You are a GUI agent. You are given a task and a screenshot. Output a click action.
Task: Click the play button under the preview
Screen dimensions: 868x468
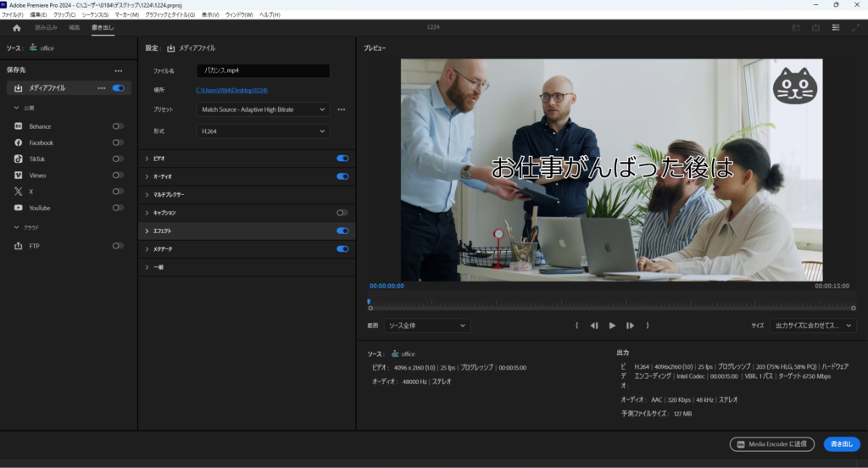coord(612,326)
